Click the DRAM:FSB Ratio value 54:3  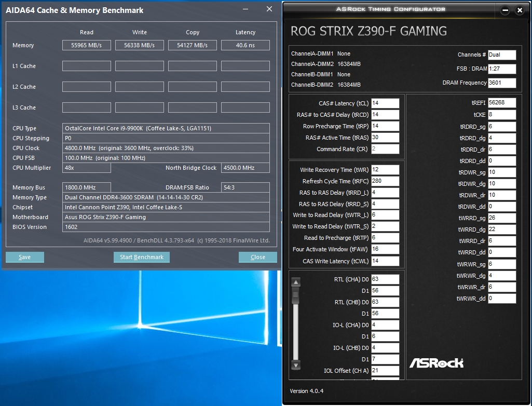[x=245, y=187]
